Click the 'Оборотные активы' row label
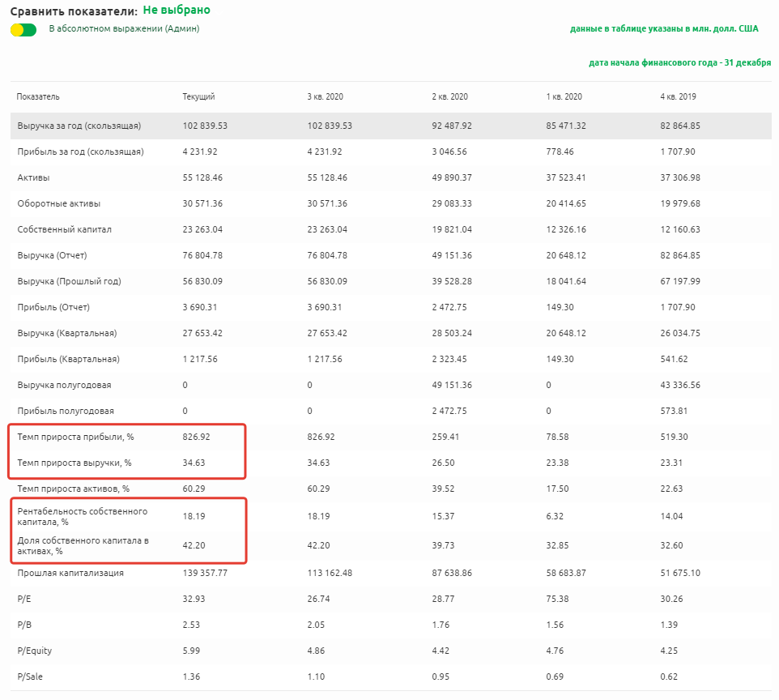779x700 pixels. pos(58,203)
